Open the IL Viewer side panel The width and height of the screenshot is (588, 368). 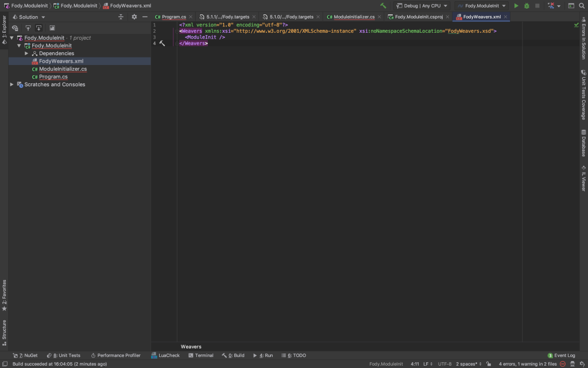(x=583, y=178)
